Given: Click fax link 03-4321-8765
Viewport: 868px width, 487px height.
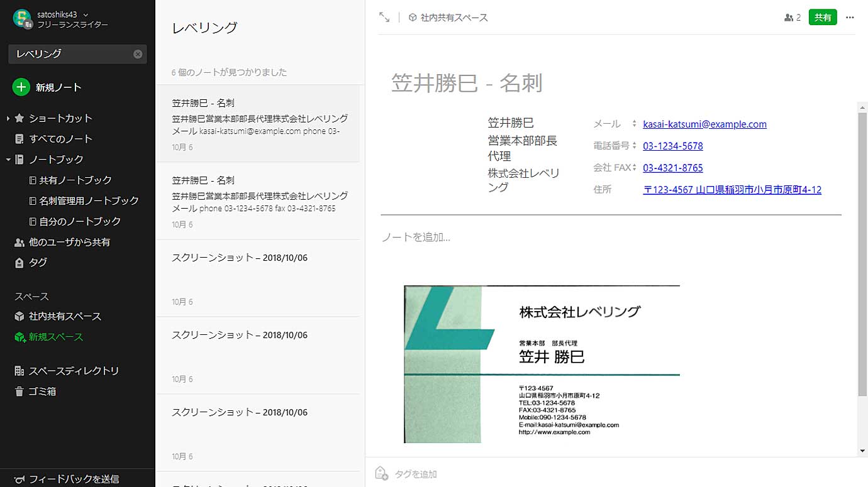Looking at the screenshot, I should tap(673, 168).
